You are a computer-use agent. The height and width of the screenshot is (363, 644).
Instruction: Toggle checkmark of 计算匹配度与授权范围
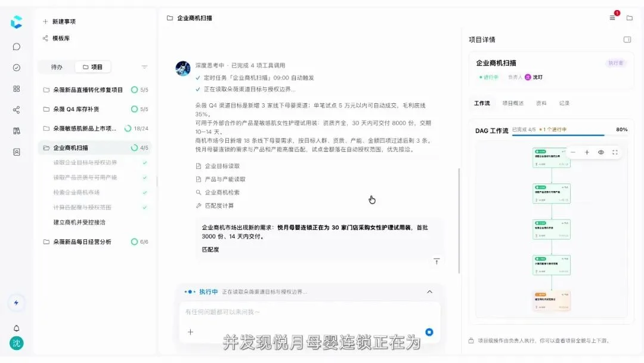pyautogui.click(x=145, y=208)
